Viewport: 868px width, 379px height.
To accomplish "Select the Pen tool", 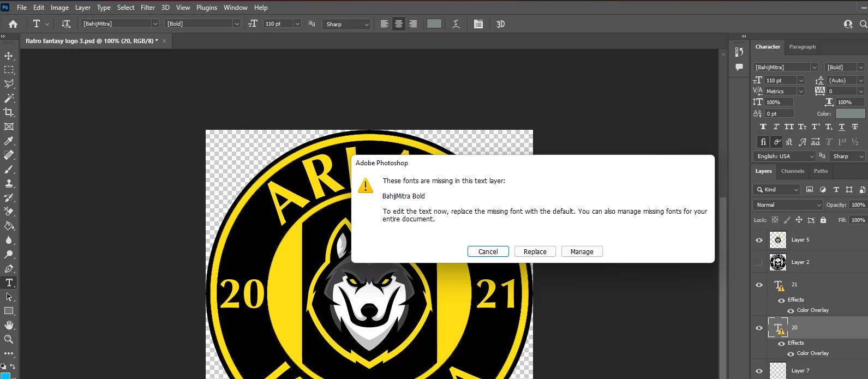I will [x=9, y=268].
